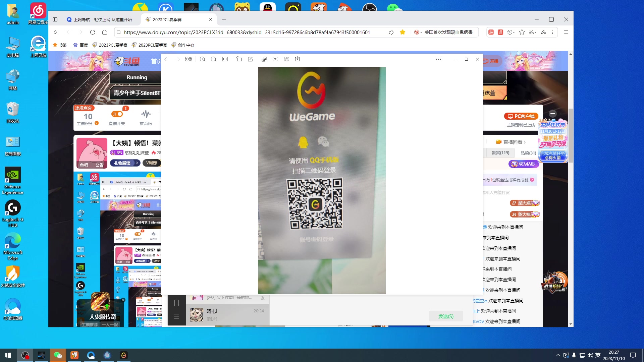
Task: Click the Douyu logo in page header
Action: pyautogui.click(x=127, y=61)
